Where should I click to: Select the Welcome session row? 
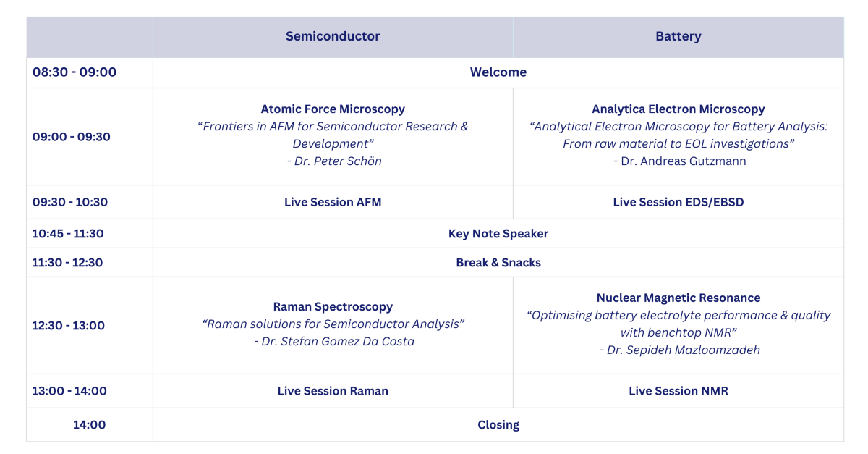[x=498, y=72]
